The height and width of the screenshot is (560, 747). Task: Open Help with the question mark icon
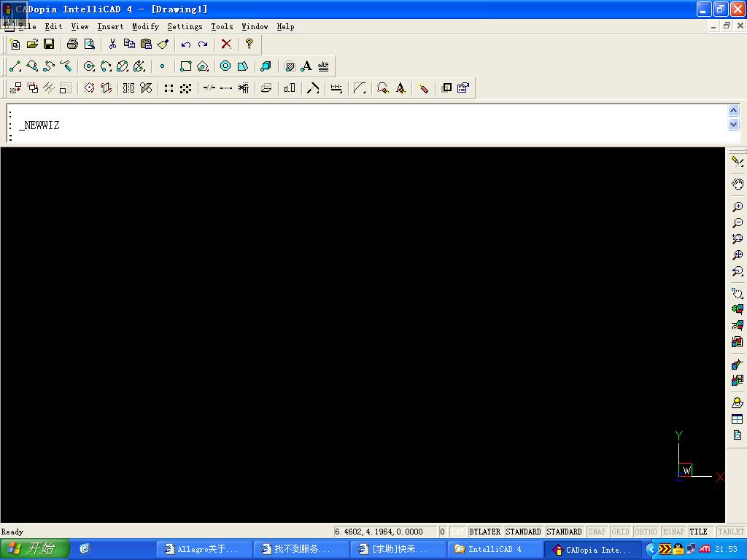pos(249,44)
